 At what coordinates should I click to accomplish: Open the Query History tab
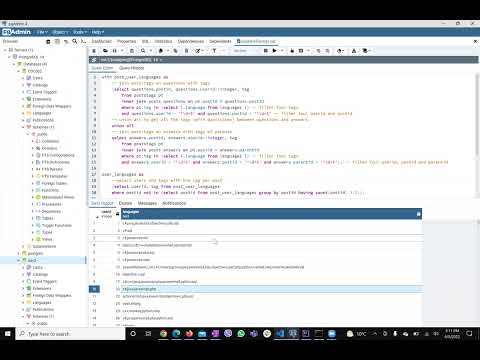coord(131,68)
